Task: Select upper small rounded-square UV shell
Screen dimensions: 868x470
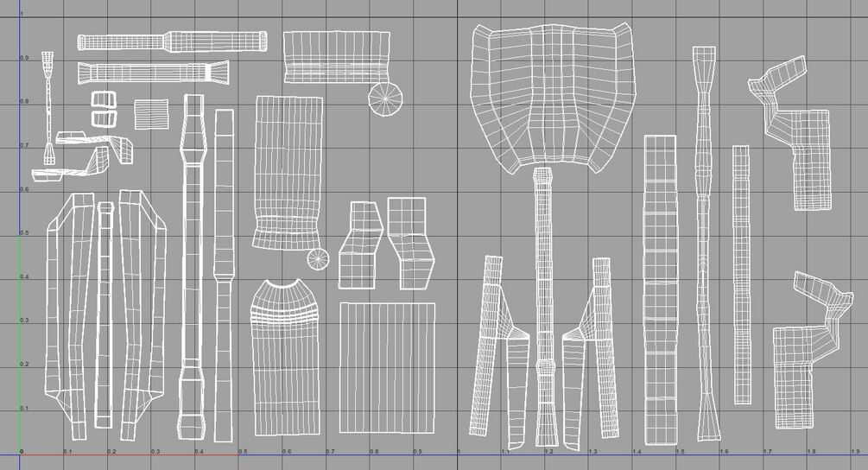Action: [104, 99]
